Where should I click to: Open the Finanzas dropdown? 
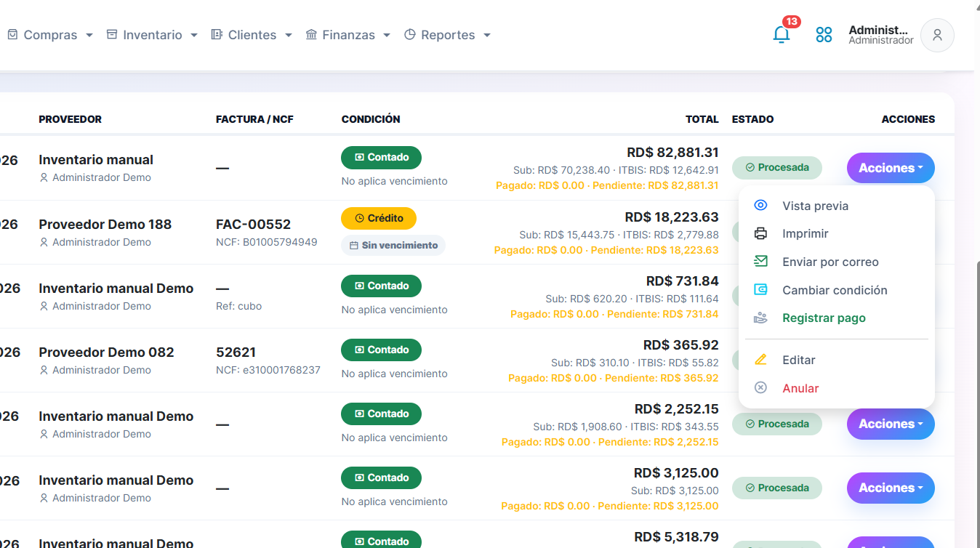[348, 35]
